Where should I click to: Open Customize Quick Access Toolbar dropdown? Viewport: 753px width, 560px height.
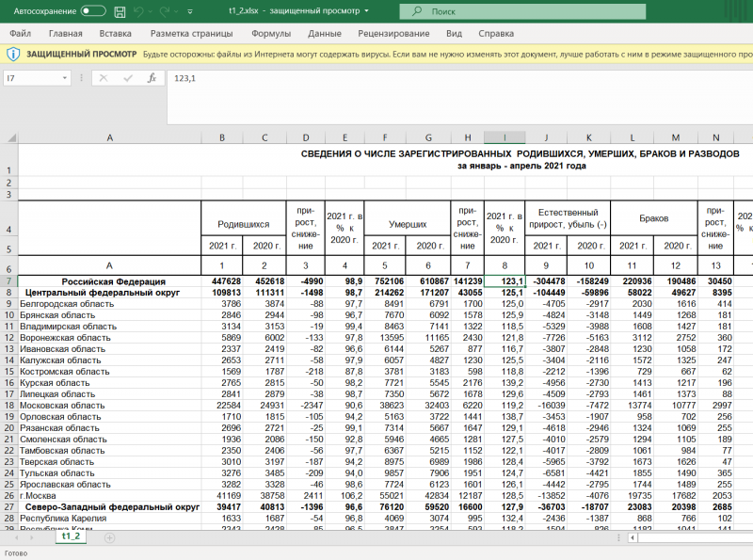tap(190, 11)
